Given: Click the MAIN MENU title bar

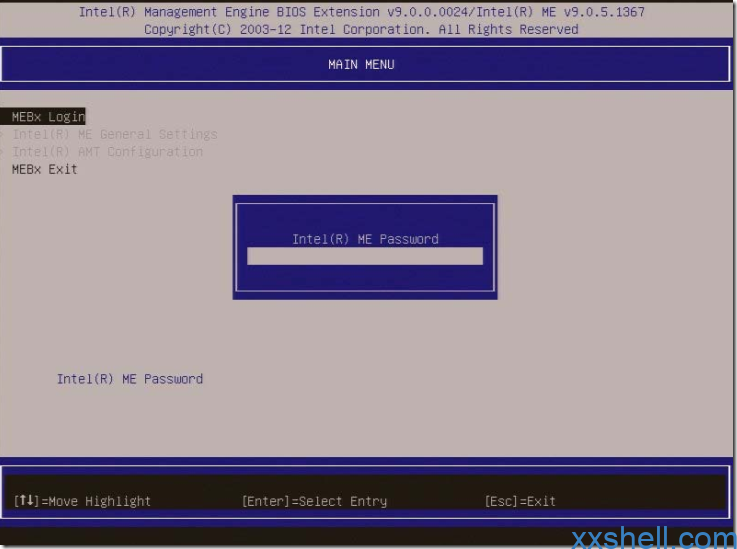Looking at the screenshot, I should click(x=365, y=64).
